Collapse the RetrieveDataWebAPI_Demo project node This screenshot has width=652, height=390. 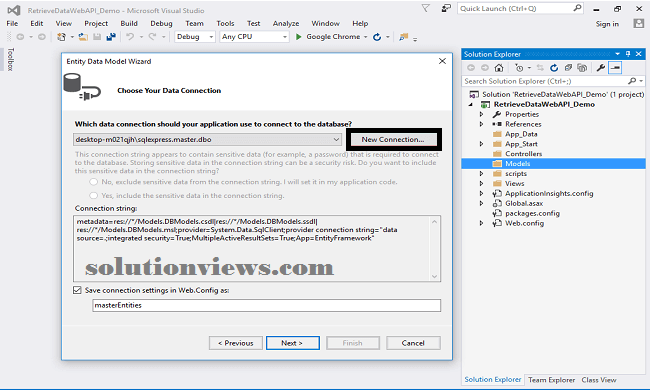coord(471,105)
